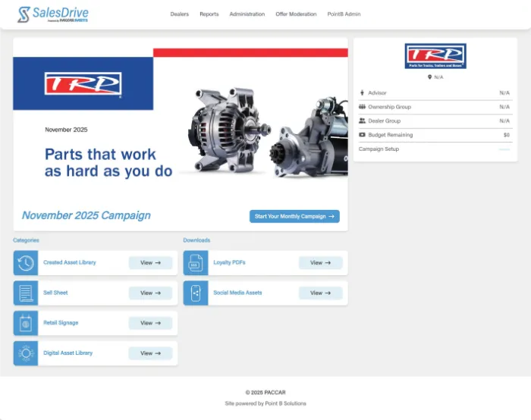Screen dimensions: 531x420
Task: Open the Digital Asset Library link
Action: [x=68, y=353]
